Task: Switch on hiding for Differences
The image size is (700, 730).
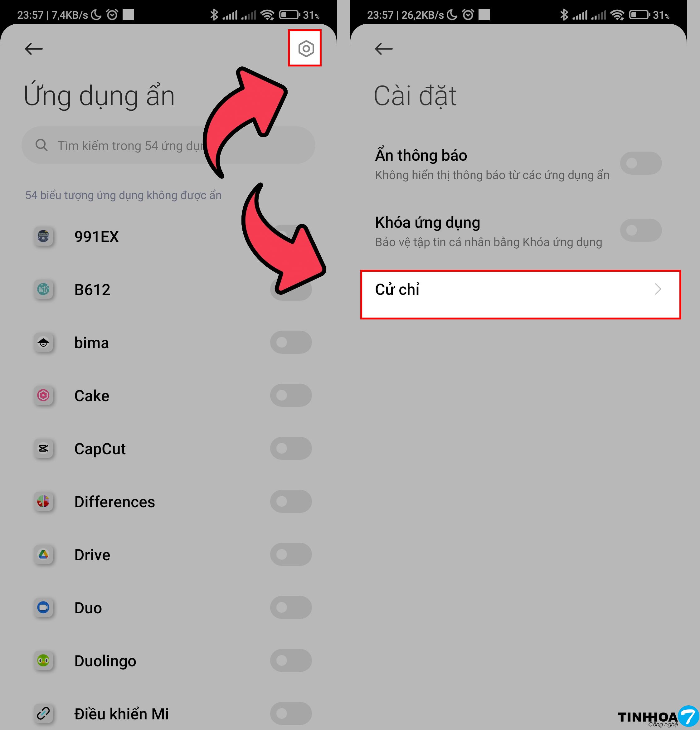Action: [291, 501]
